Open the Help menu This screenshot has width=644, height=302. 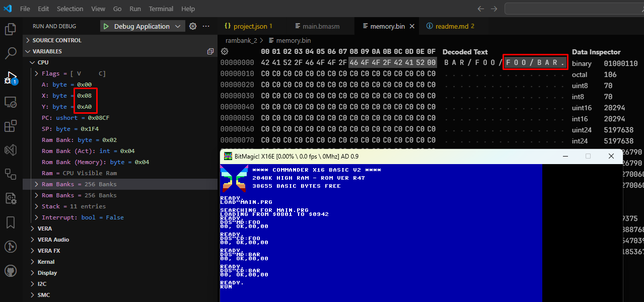coord(188,9)
